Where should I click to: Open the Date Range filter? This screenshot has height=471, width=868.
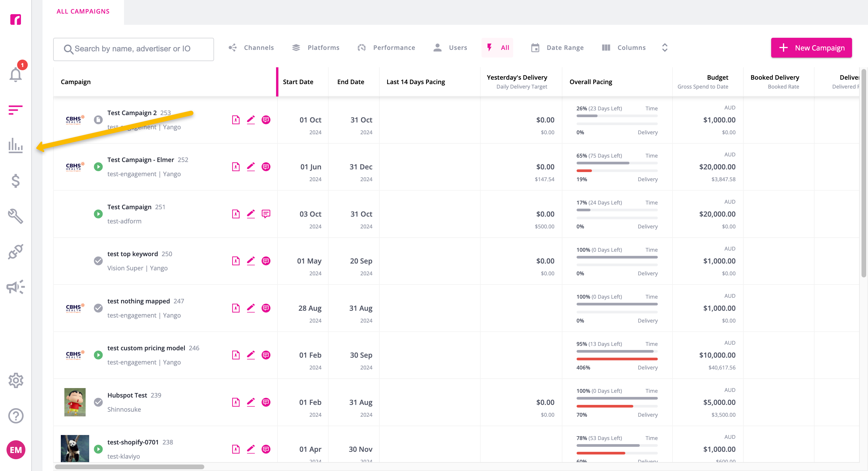(x=557, y=48)
